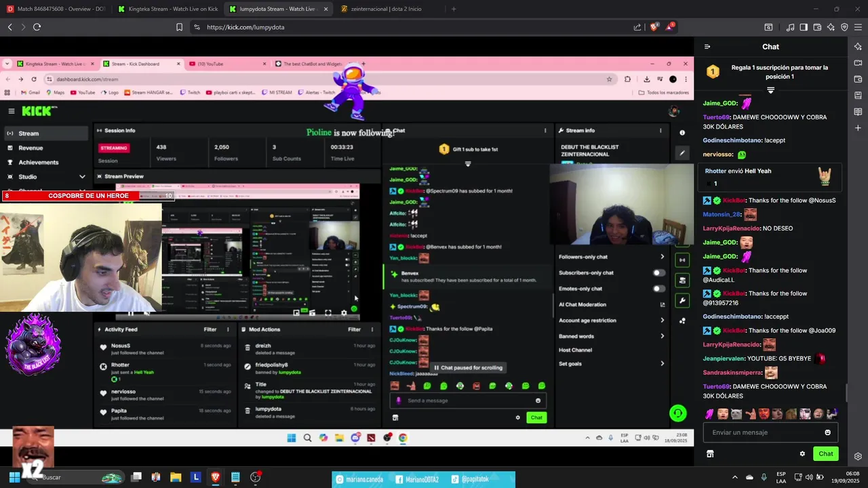Click the wrench icon in streamed dashboard right rail
The image size is (868, 488).
(682, 300)
